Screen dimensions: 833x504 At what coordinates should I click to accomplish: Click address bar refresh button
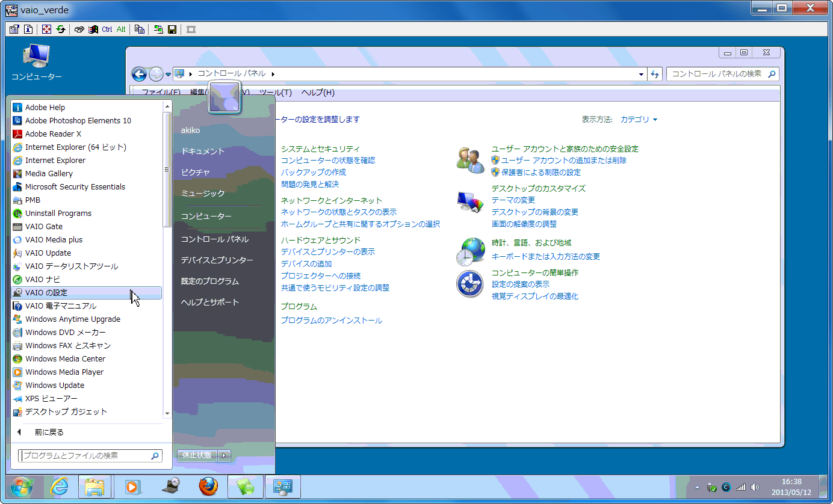pyautogui.click(x=655, y=74)
